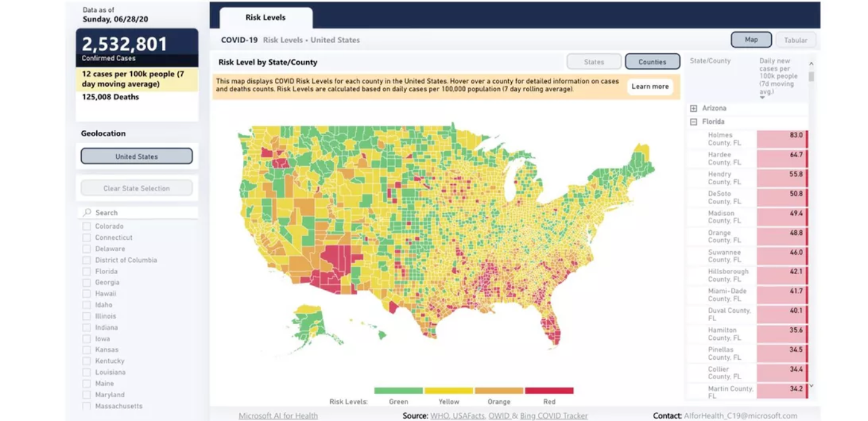The height and width of the screenshot is (421, 868).
Task: Click the sort arrow under Daily new cases
Action: coord(762,97)
